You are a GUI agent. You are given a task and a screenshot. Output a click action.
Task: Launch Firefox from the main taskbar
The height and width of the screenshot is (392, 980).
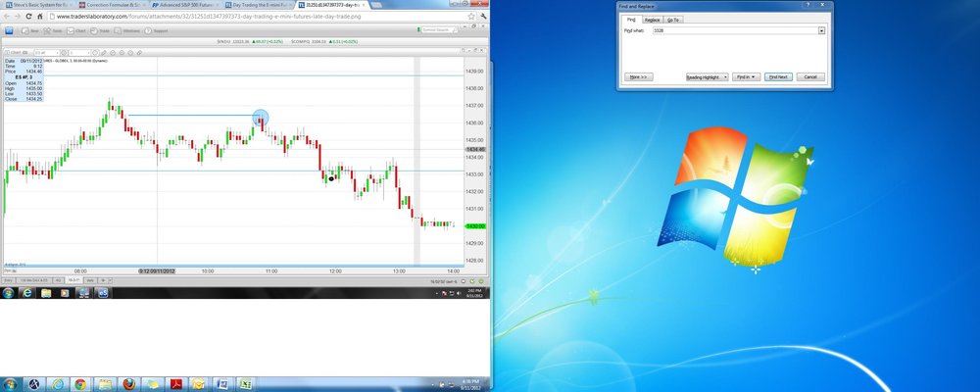click(x=128, y=384)
